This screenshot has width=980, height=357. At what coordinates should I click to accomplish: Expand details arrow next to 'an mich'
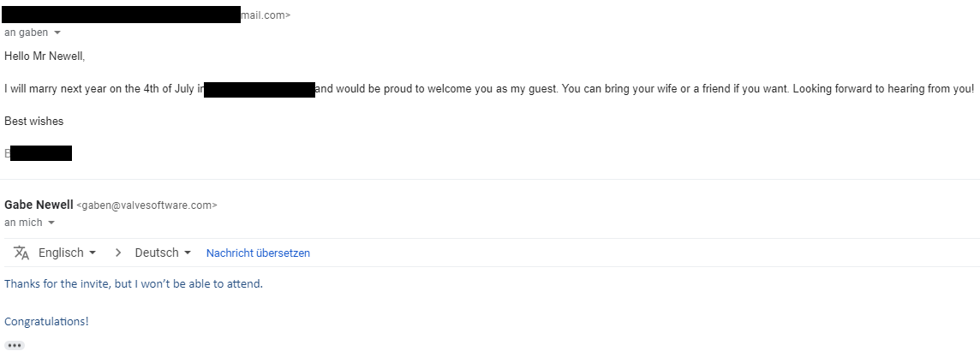coord(51,223)
